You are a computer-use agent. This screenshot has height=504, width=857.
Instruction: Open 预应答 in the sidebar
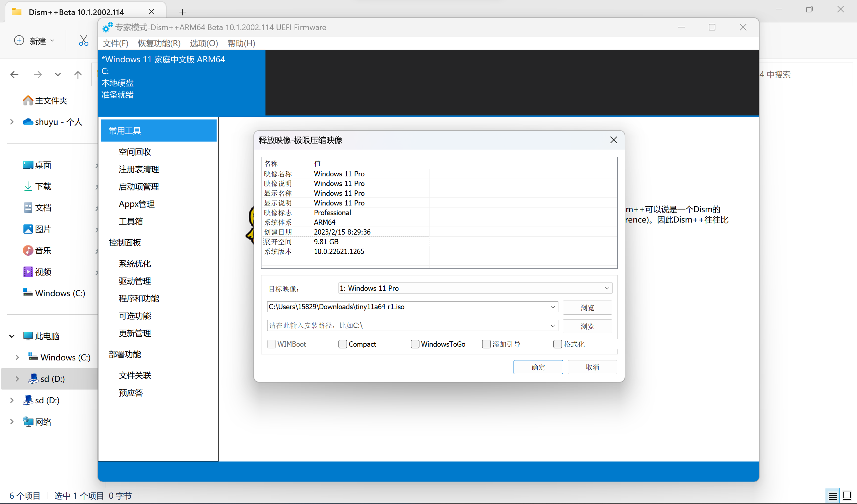point(131,393)
